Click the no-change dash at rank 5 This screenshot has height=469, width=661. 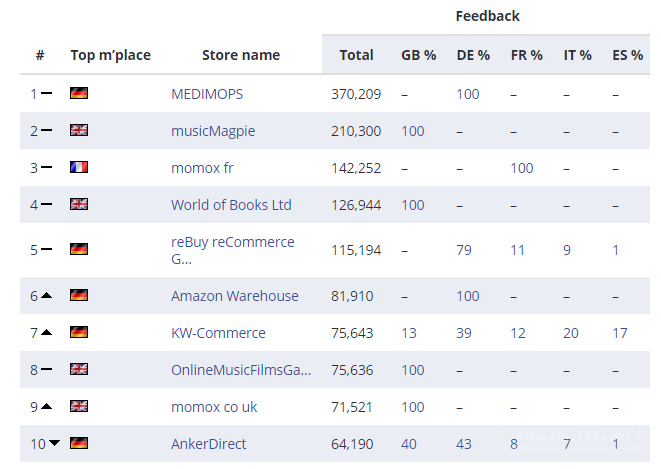click(47, 249)
